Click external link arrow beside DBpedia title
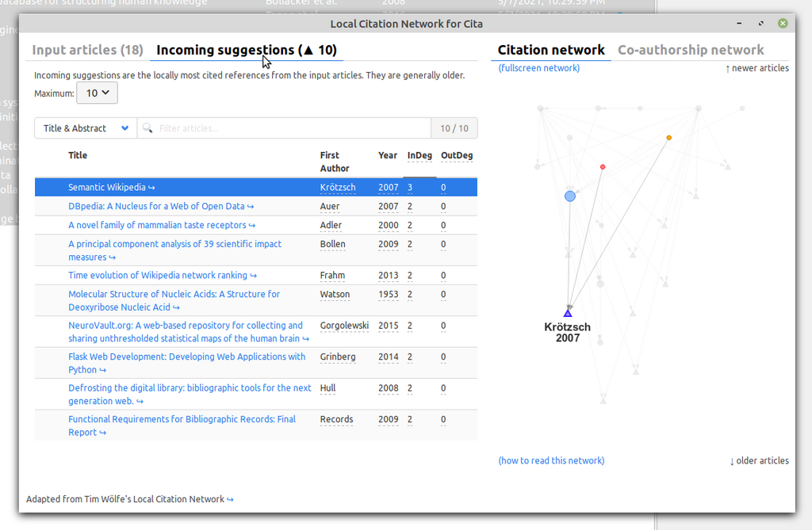Viewport: 812px width, 530px height. (251, 207)
